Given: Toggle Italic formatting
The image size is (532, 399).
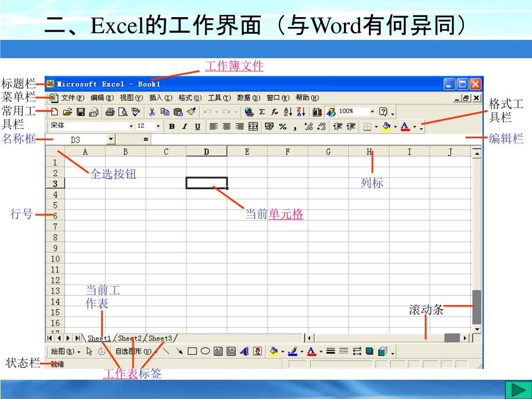Looking at the screenshot, I should click(184, 127).
